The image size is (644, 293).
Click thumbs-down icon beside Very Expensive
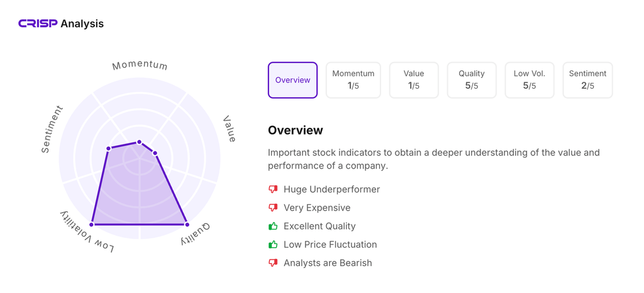[273, 207]
